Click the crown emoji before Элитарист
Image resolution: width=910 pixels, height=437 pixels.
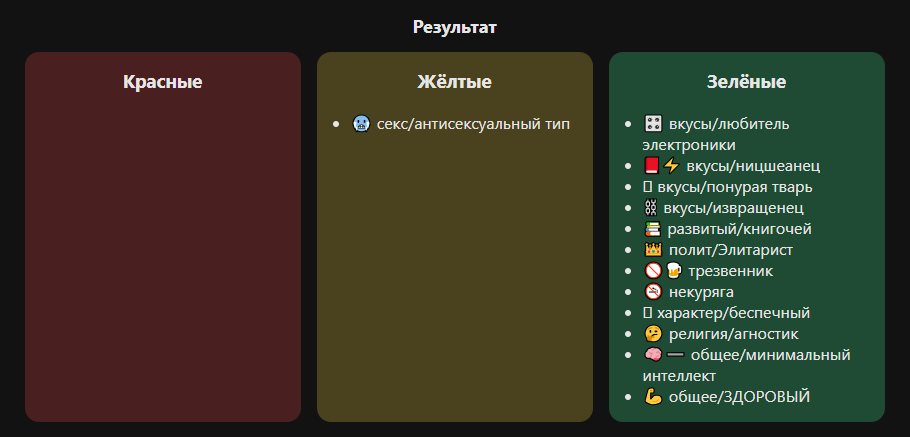pos(653,250)
